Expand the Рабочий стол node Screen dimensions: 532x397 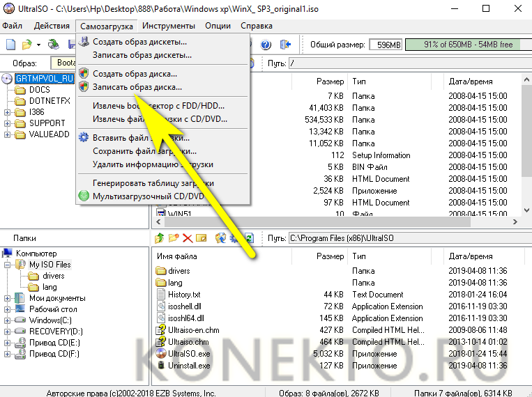pos(7,309)
